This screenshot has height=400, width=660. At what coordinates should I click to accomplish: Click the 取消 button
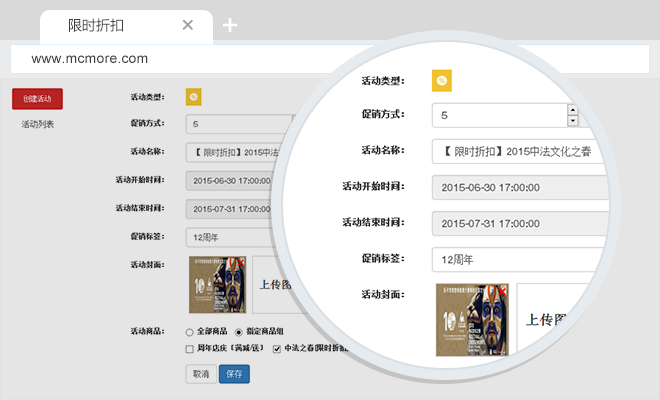coord(201,374)
